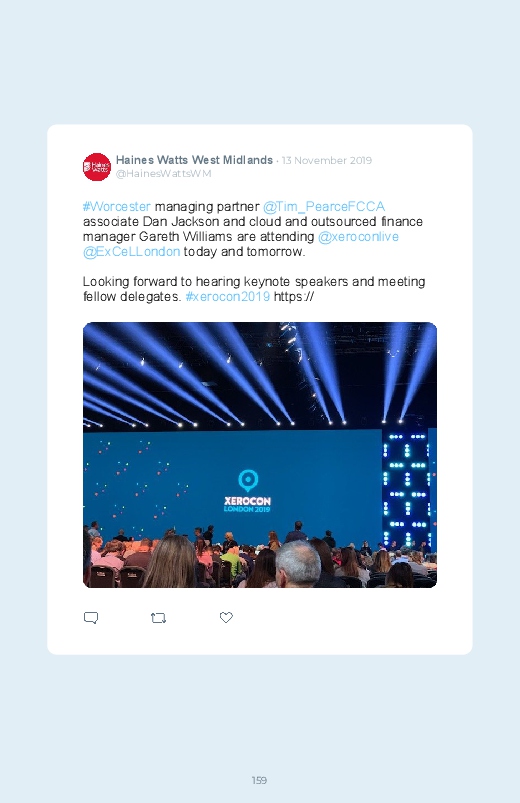Open the @ExCeLLondon mention link
The height and width of the screenshot is (803, 520).
click(132, 251)
